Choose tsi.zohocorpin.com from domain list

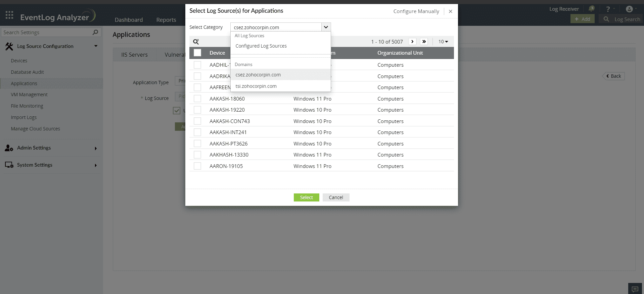click(256, 86)
